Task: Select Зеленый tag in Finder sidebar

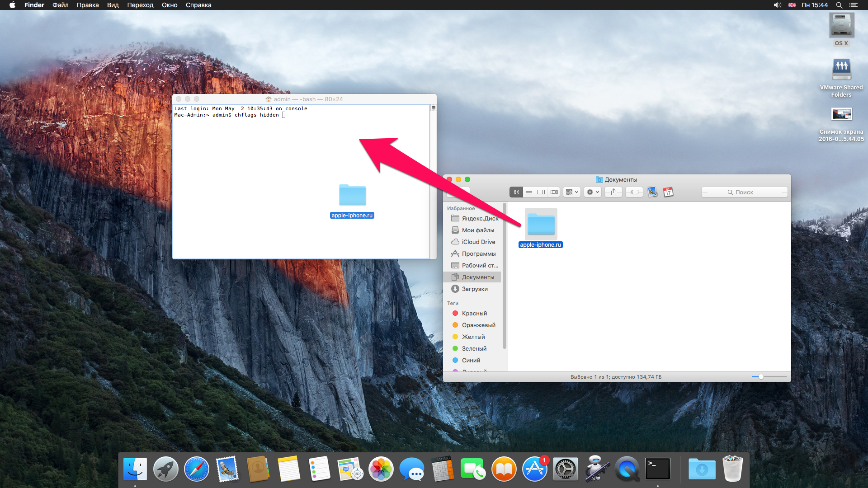Action: pyautogui.click(x=475, y=348)
